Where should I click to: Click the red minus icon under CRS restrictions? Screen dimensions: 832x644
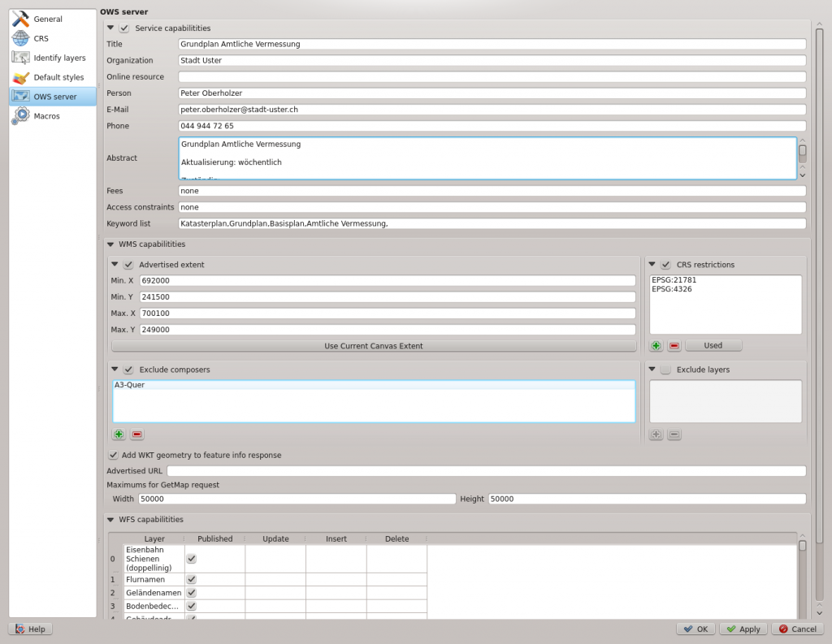click(674, 344)
